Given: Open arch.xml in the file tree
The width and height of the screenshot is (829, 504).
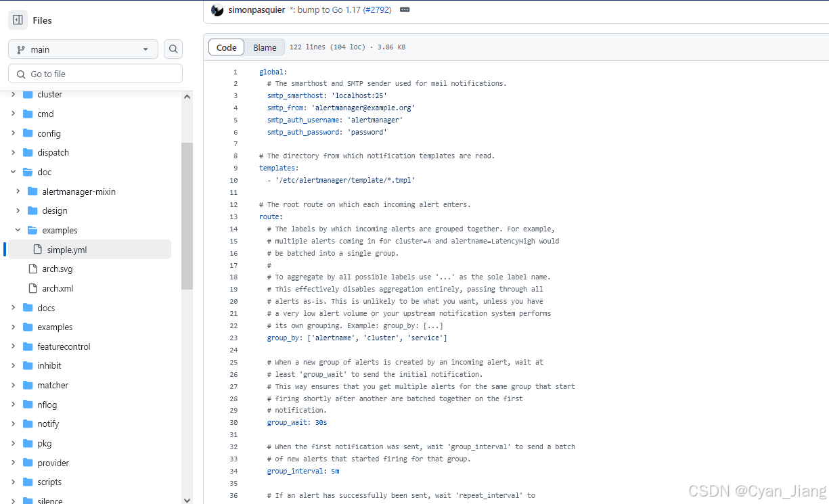Looking at the screenshot, I should [x=58, y=288].
